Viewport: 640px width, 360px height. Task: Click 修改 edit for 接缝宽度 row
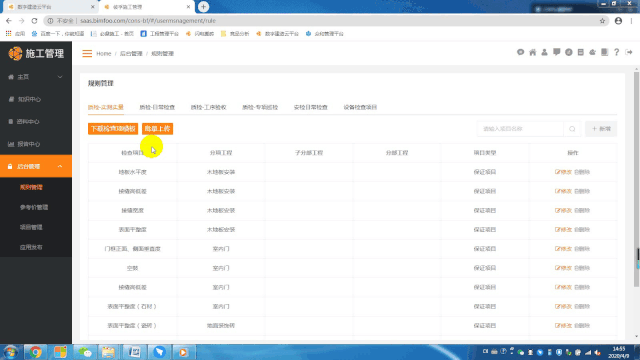563,211
